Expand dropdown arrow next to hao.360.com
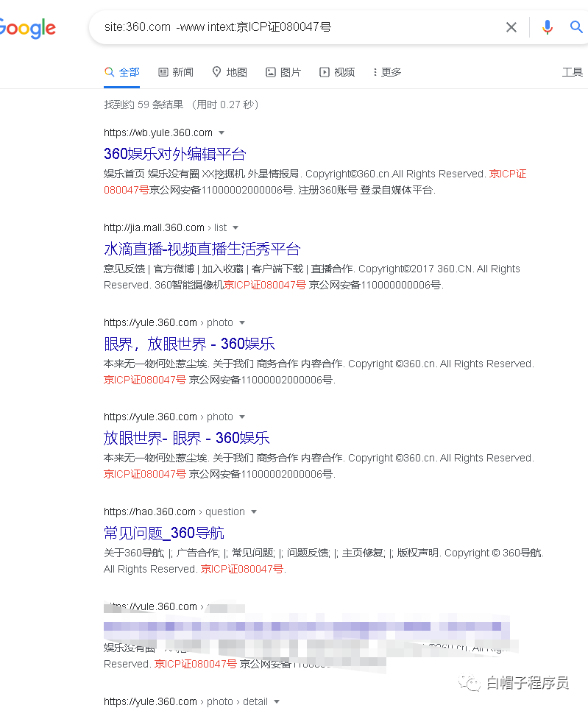 pyautogui.click(x=254, y=511)
